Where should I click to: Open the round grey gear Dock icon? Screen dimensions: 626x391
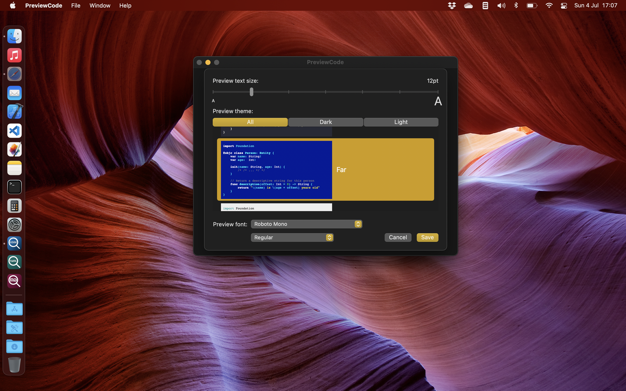pos(14,224)
